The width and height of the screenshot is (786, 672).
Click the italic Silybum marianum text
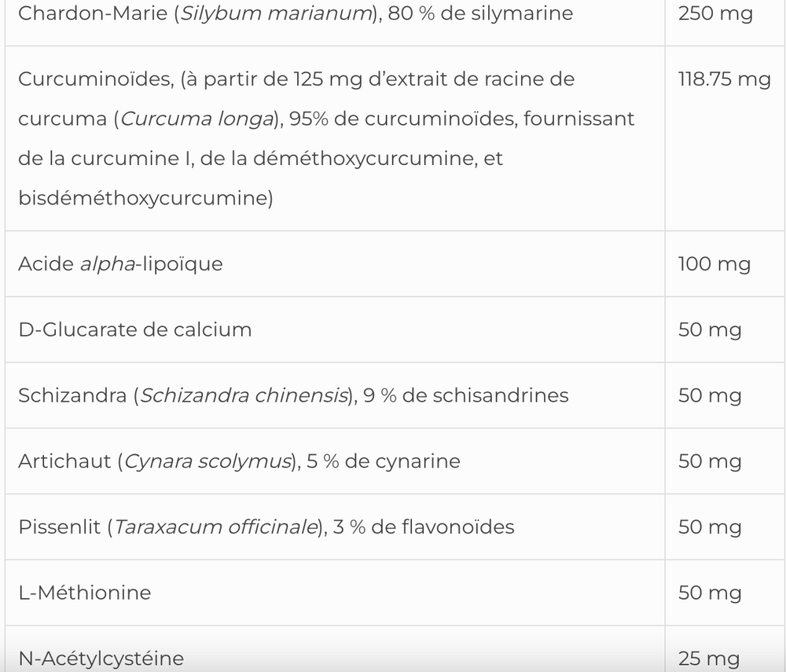click(x=270, y=13)
